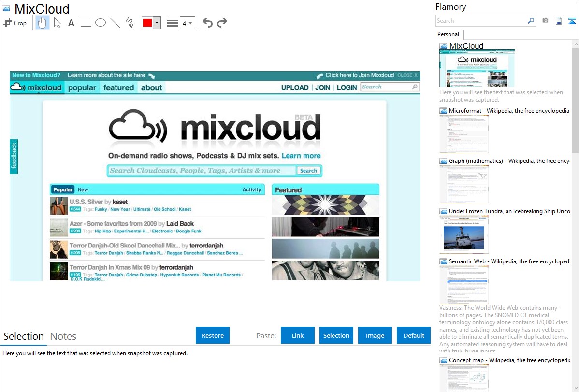Click the LOGIN link
The image size is (579, 392).
[x=347, y=88]
